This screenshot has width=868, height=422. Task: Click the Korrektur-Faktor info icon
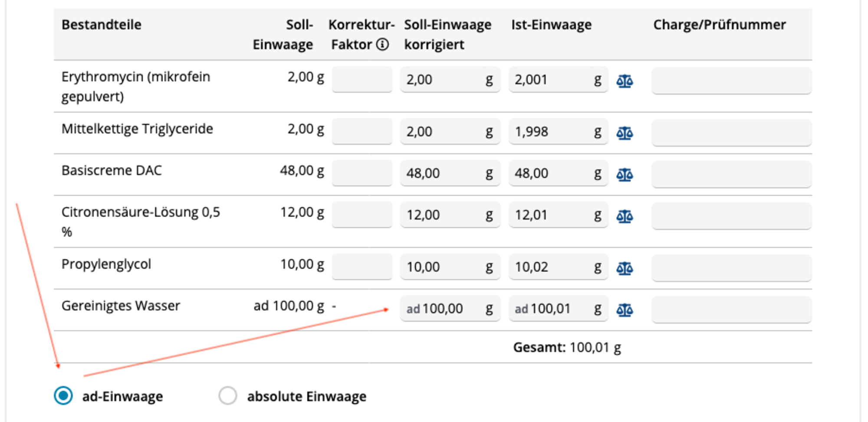(x=382, y=44)
